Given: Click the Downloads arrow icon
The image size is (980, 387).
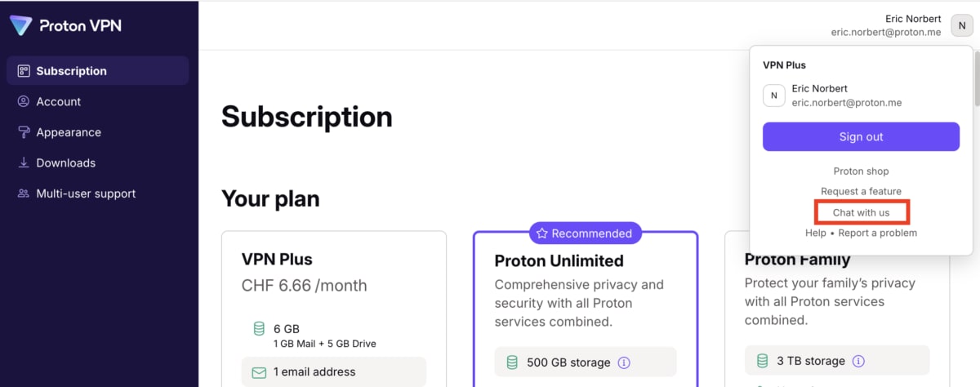Looking at the screenshot, I should (x=24, y=163).
